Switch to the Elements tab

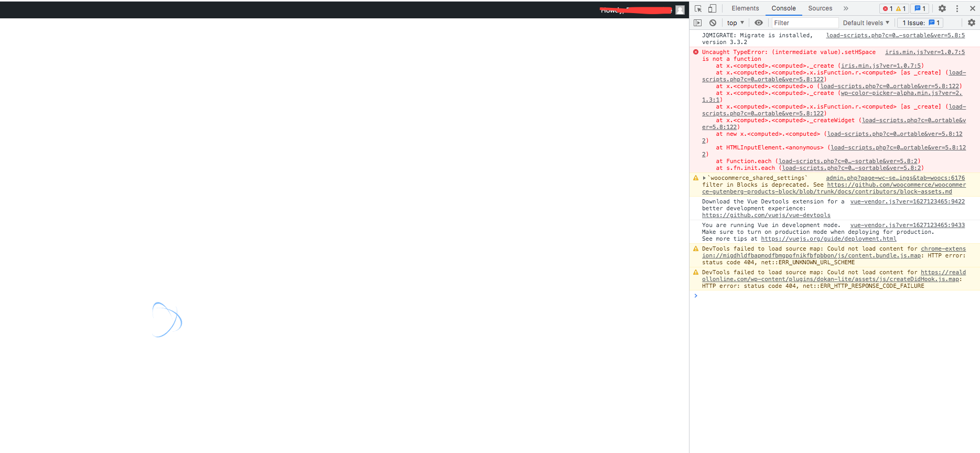(745, 8)
